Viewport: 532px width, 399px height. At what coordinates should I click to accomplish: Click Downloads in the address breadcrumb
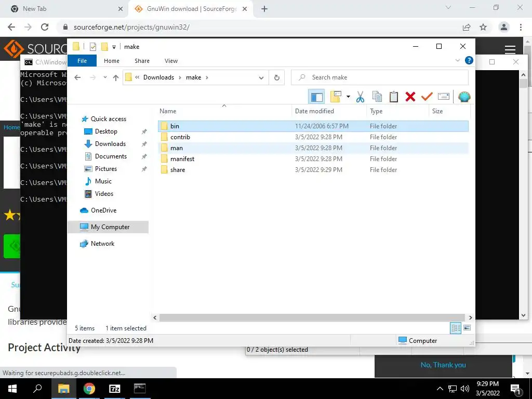(x=158, y=77)
